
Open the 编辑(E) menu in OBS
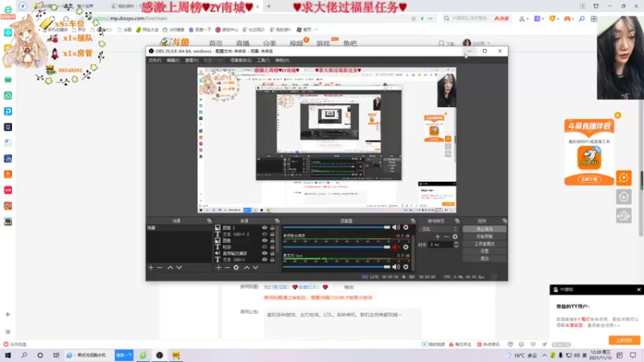(x=173, y=60)
